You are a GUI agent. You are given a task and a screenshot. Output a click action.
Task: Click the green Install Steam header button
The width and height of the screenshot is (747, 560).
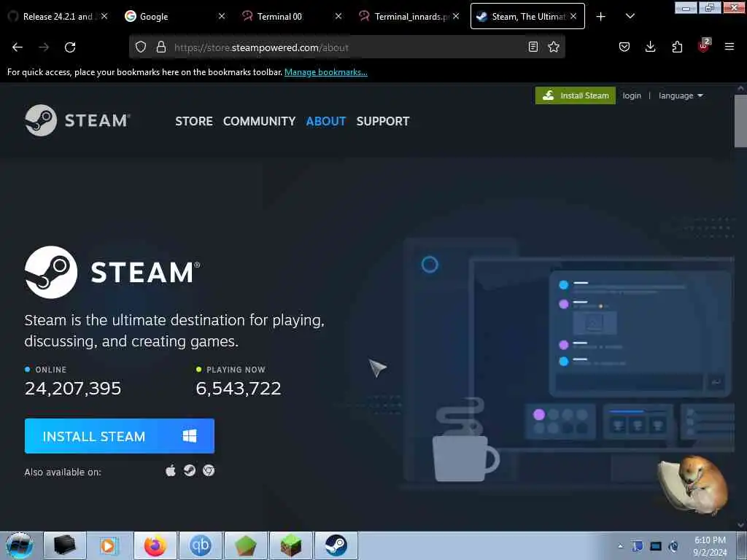coord(575,96)
